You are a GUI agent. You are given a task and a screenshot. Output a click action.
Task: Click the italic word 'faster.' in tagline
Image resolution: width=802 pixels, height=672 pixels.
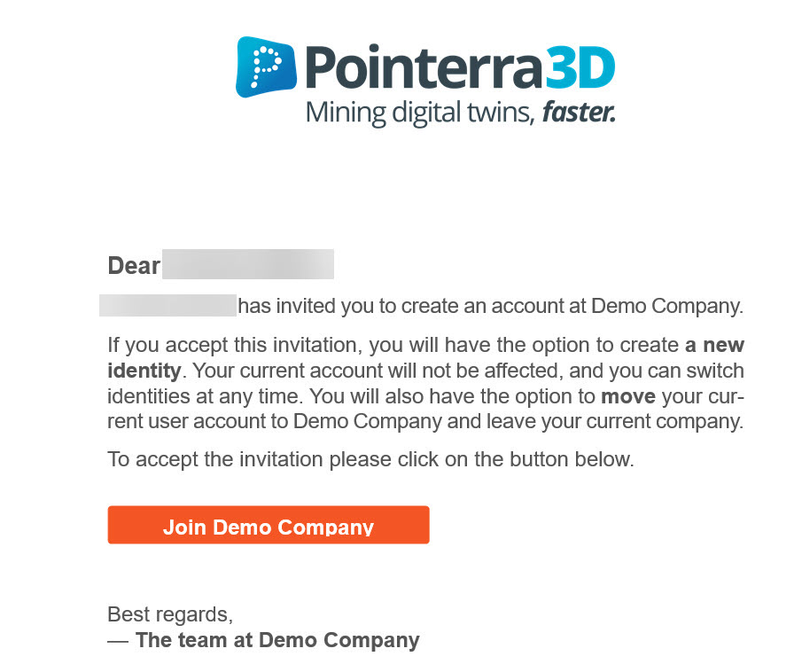point(579,112)
